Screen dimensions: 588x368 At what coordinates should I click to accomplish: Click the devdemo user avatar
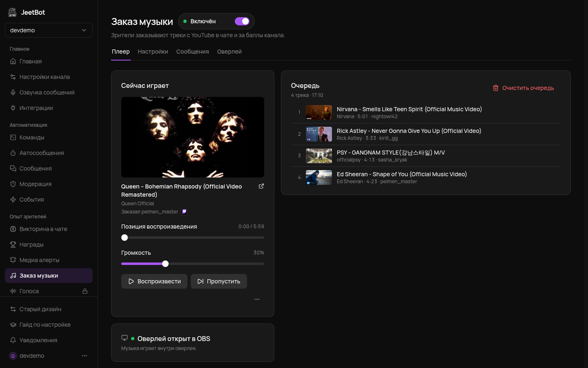coord(13,356)
